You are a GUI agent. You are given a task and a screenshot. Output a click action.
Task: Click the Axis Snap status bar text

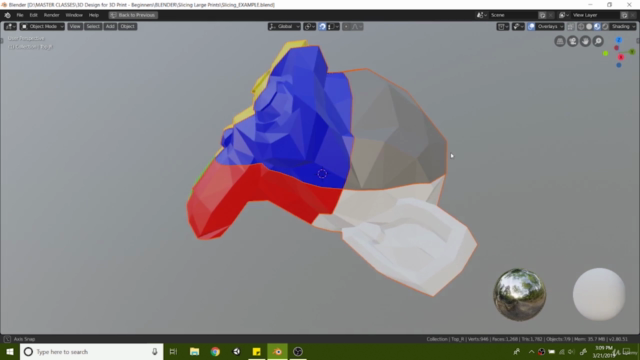coord(24,339)
